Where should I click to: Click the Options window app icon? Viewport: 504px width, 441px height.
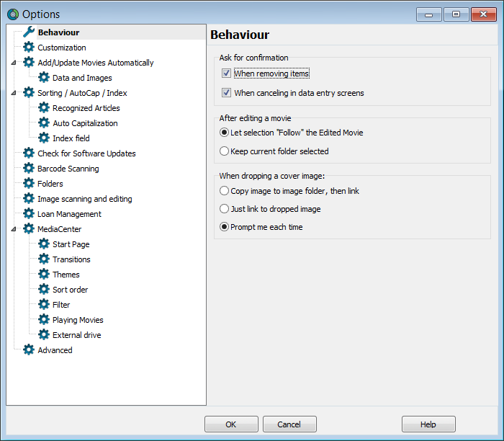pyautogui.click(x=13, y=14)
